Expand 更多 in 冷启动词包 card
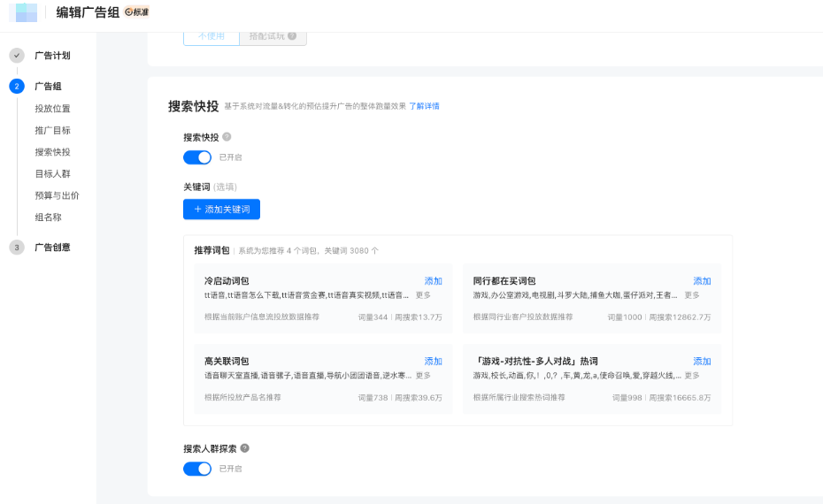The height and width of the screenshot is (504, 823). click(423, 295)
